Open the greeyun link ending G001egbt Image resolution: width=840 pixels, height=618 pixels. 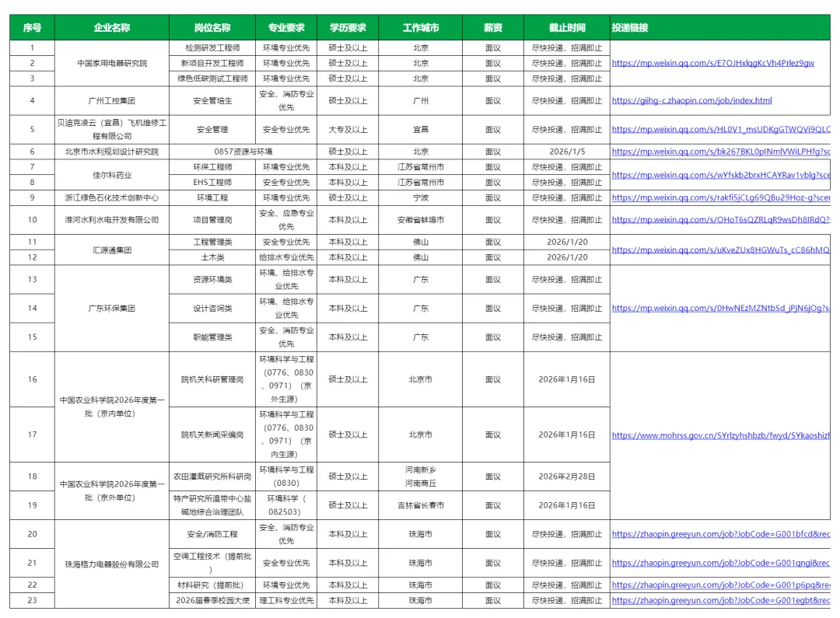tap(720, 601)
